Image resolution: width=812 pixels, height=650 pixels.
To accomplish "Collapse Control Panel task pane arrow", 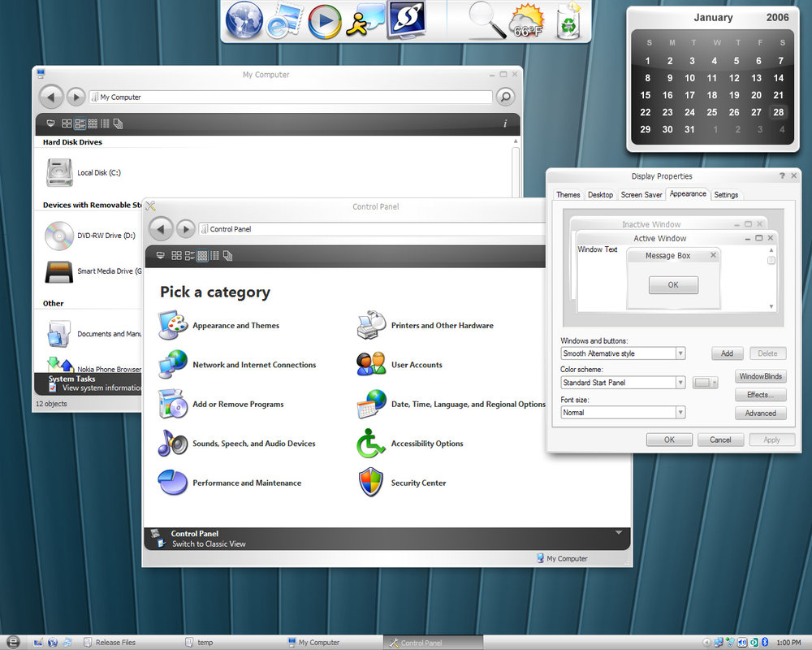I will click(618, 533).
